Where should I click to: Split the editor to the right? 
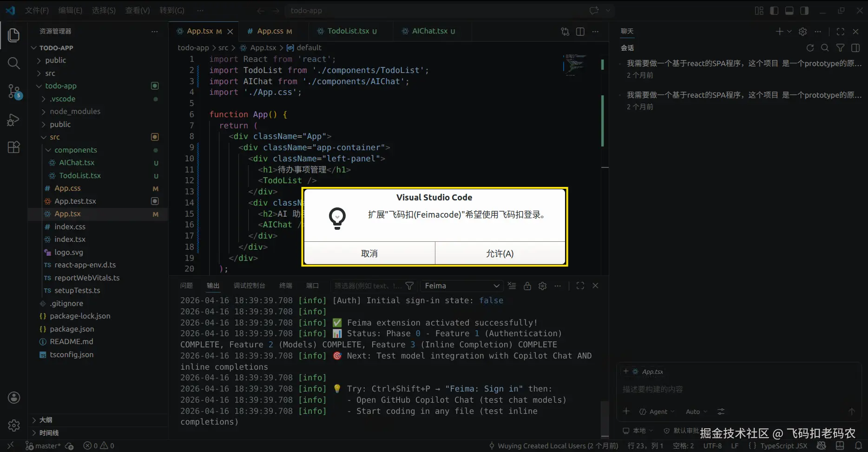580,32
